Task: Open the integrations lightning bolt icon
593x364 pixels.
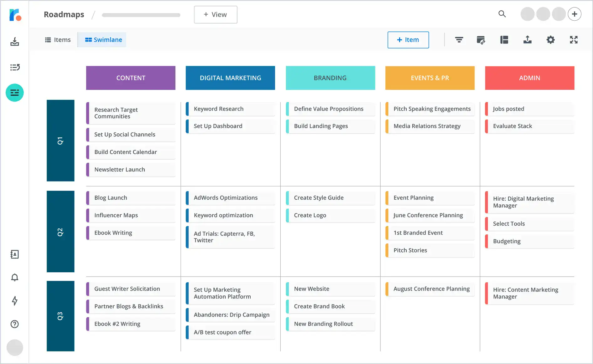Action: [x=14, y=301]
